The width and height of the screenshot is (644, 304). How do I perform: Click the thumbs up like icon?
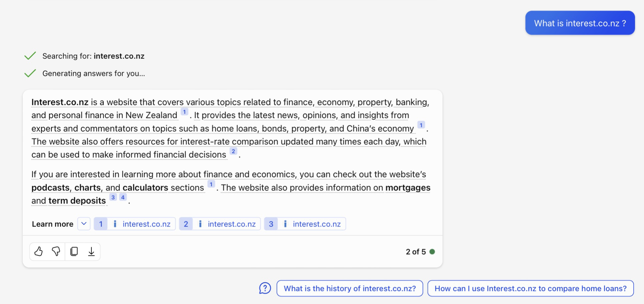pos(39,251)
